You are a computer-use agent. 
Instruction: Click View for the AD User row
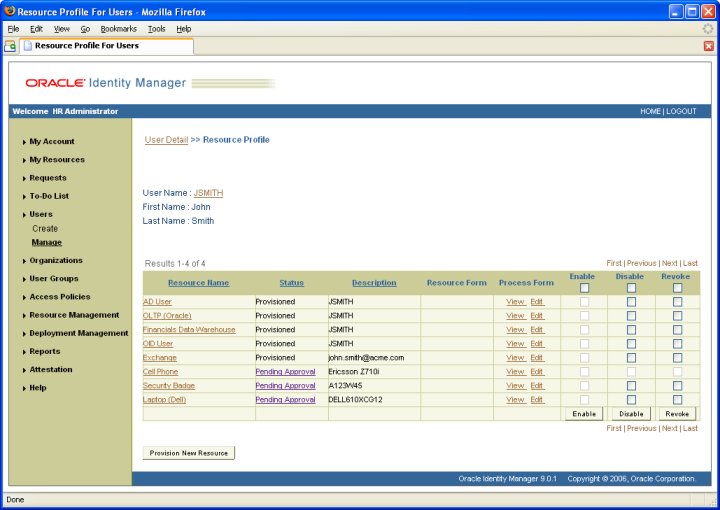[515, 302]
